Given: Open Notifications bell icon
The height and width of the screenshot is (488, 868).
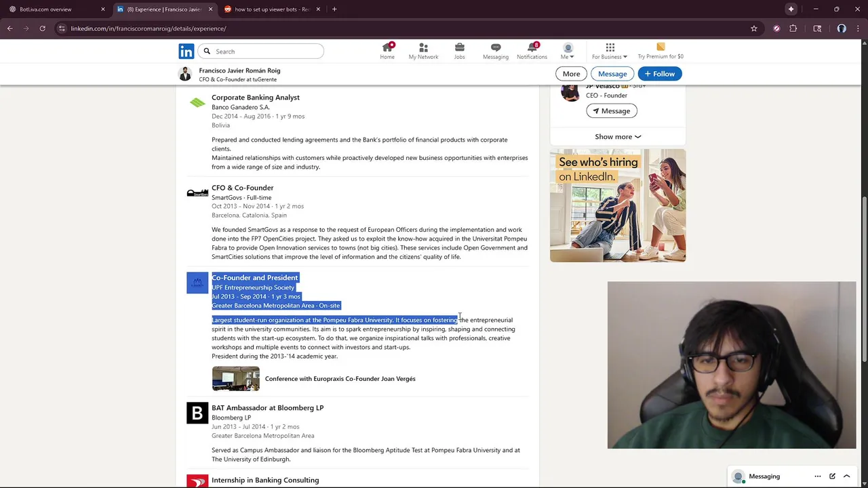Looking at the screenshot, I should [532, 52].
